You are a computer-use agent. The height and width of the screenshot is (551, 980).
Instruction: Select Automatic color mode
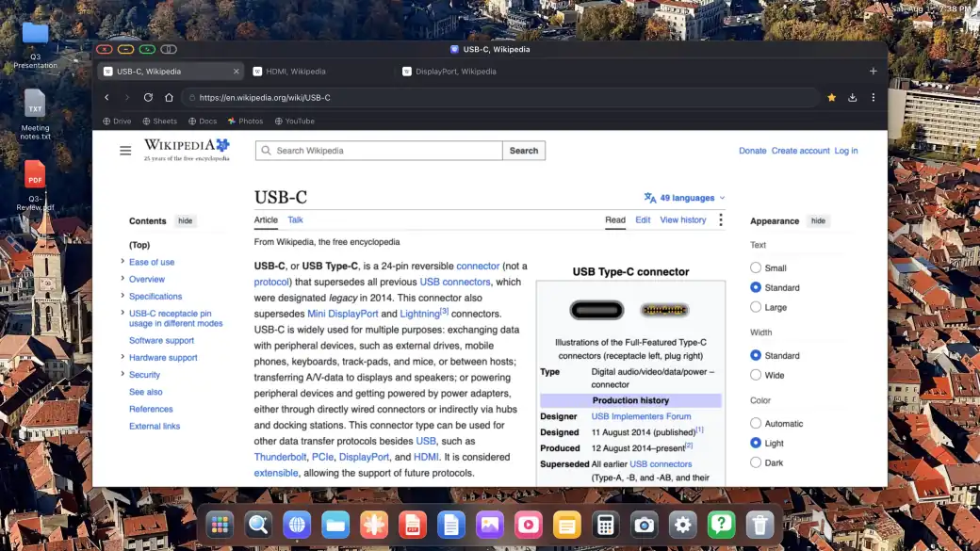pyautogui.click(x=756, y=424)
